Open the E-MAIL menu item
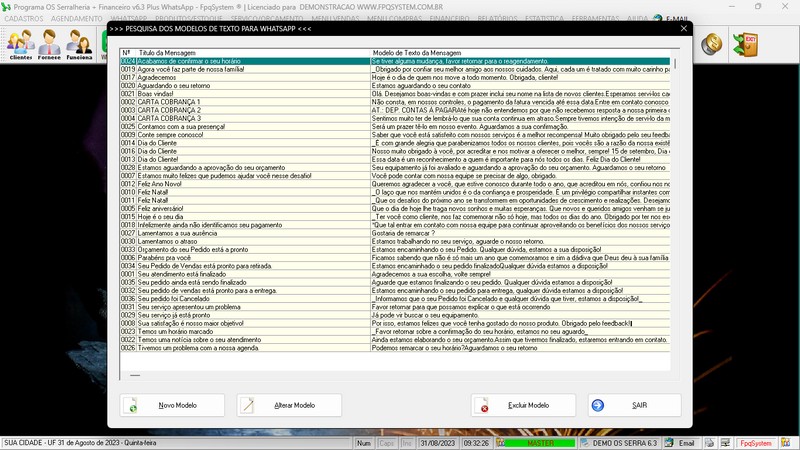 point(677,19)
